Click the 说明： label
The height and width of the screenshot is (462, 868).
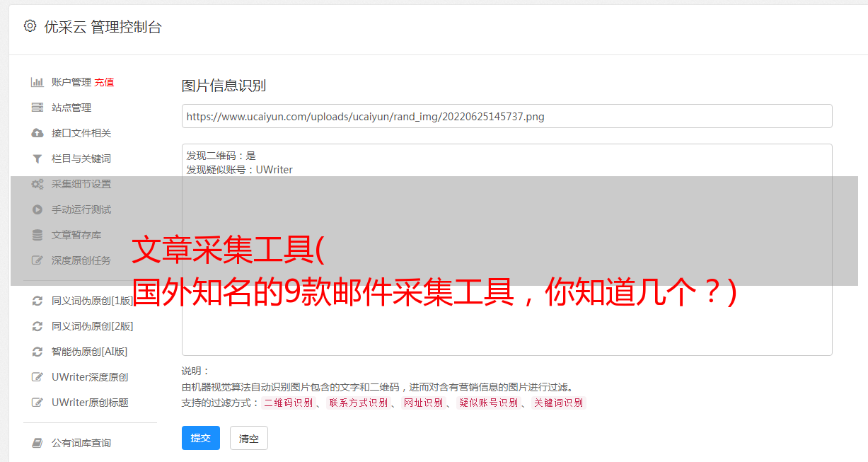pyautogui.click(x=195, y=371)
